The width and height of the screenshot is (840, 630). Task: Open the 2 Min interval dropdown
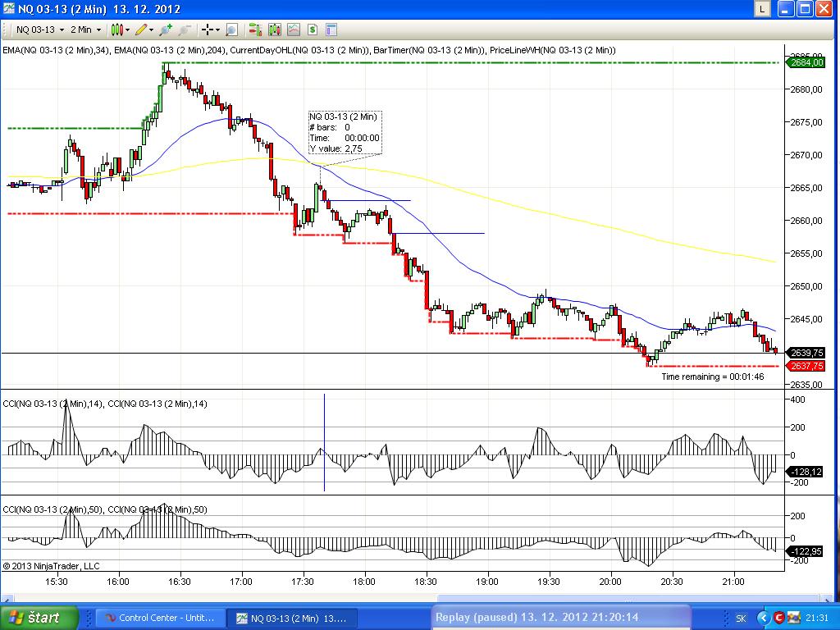point(99,30)
